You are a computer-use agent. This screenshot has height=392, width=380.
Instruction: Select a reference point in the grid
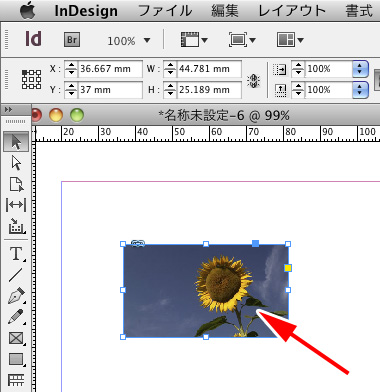[x=31, y=79]
